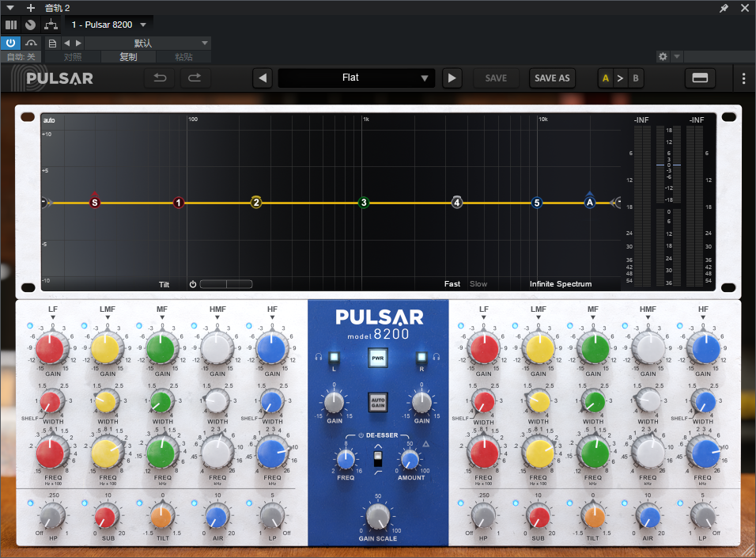The width and height of the screenshot is (756, 558).
Task: Click the auto scale label
Action: click(x=49, y=120)
